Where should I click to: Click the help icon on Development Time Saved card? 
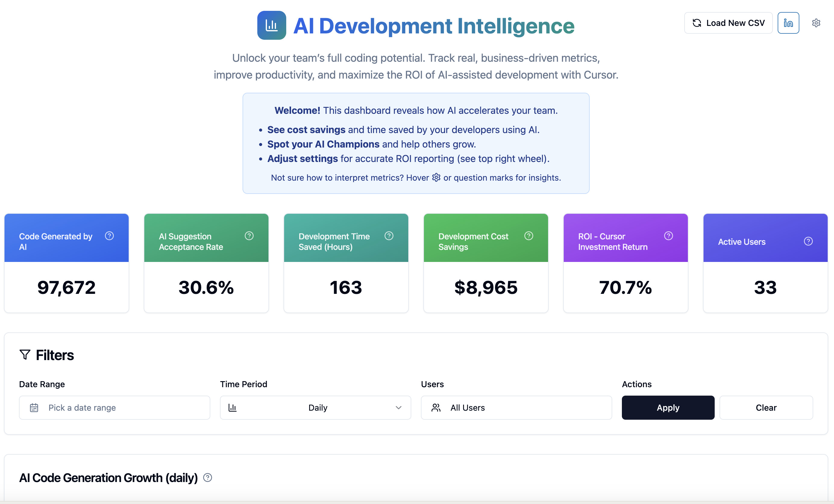(x=389, y=236)
